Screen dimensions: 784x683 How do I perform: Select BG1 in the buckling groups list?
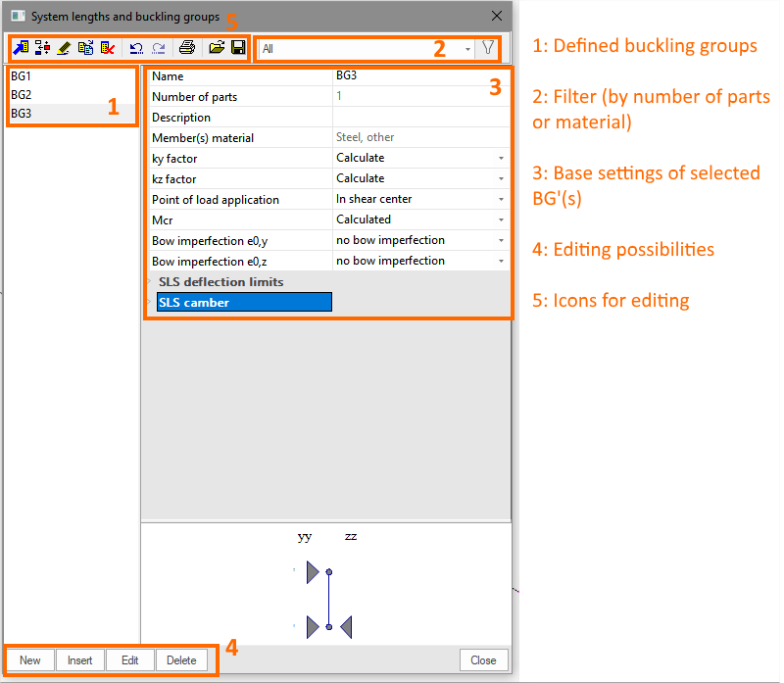(22, 75)
